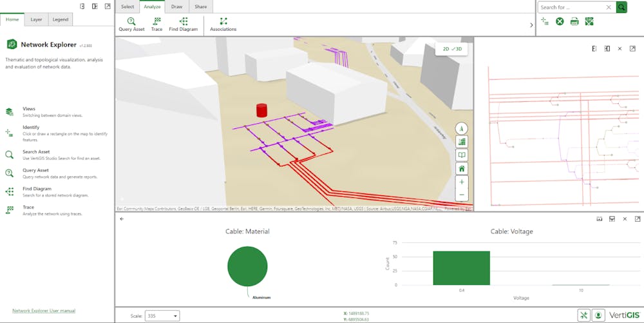Screen dimensions: 644x323
Task: Open the Query Asset tool in Analyze ribbon
Action: (131, 24)
